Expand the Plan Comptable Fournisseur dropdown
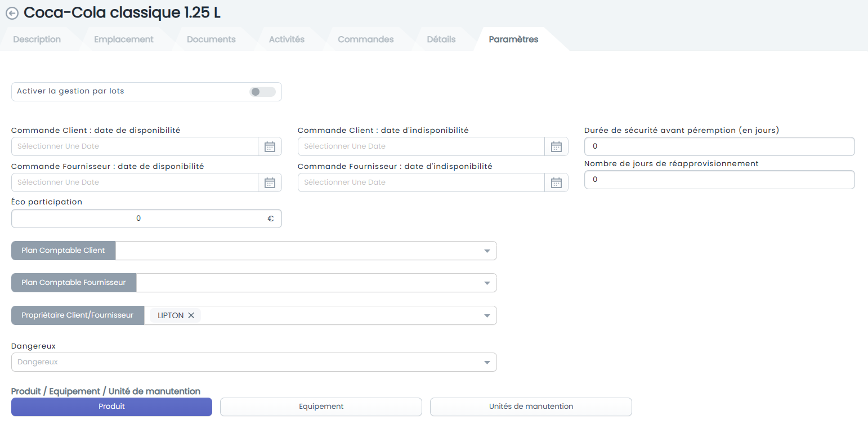 click(487, 283)
